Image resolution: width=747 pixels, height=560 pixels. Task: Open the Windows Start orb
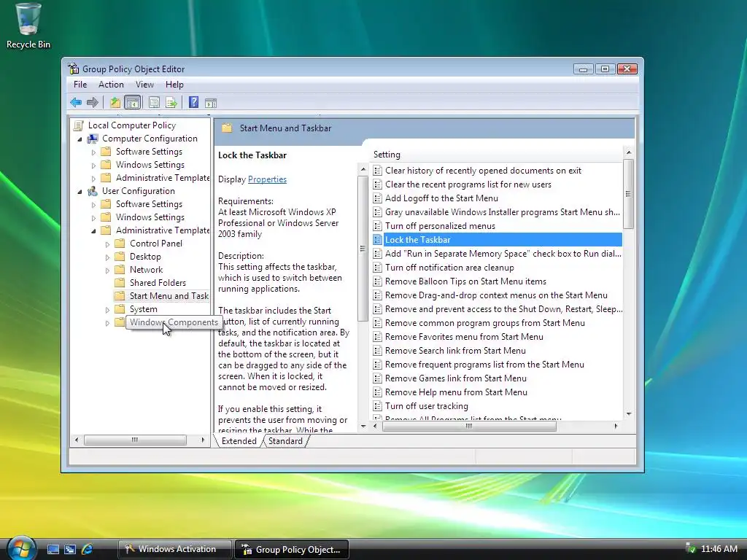21,548
